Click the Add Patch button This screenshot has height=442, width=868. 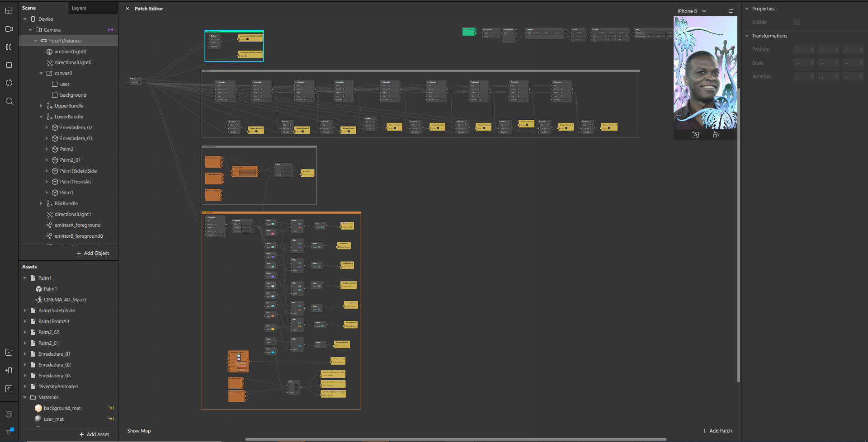(717, 431)
